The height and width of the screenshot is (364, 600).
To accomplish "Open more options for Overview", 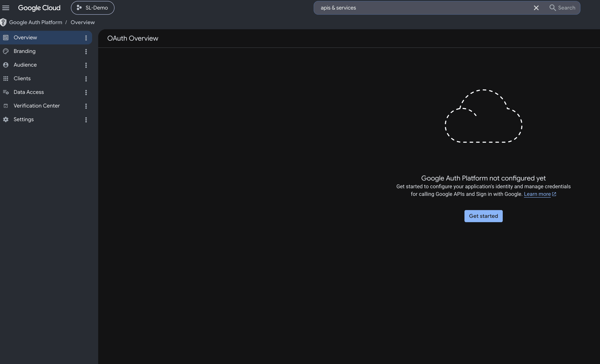I will coord(86,38).
